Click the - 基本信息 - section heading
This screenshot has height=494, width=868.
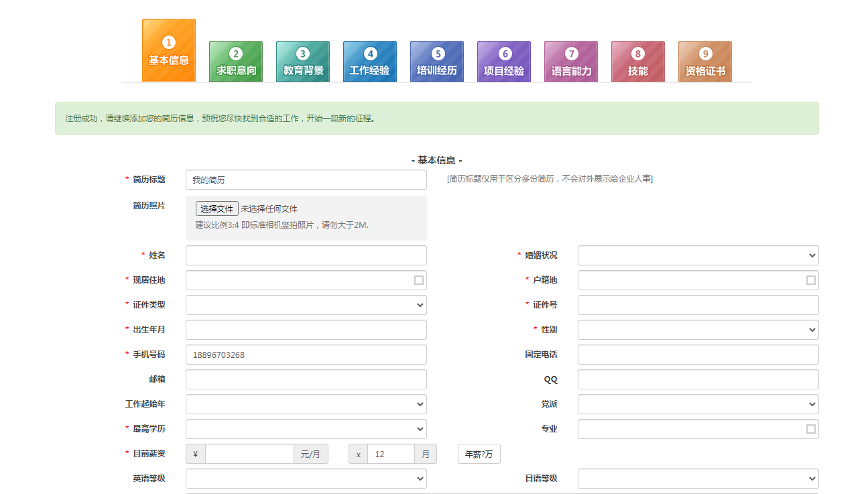[437, 160]
